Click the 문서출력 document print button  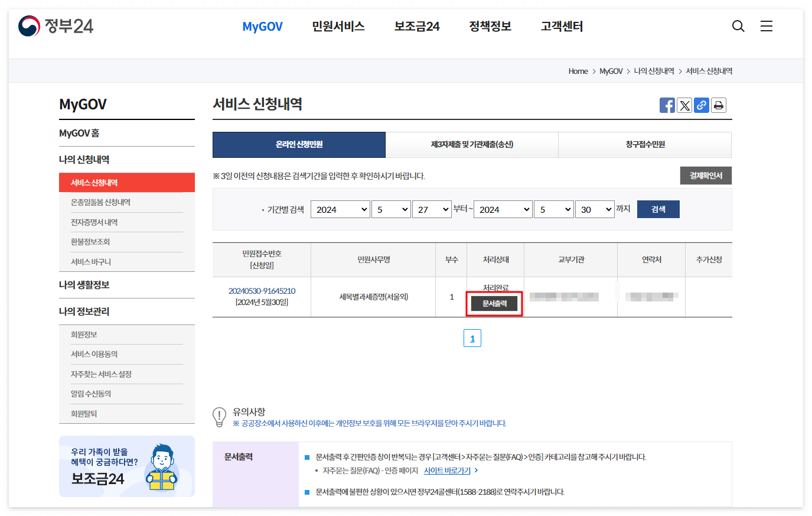click(x=494, y=303)
